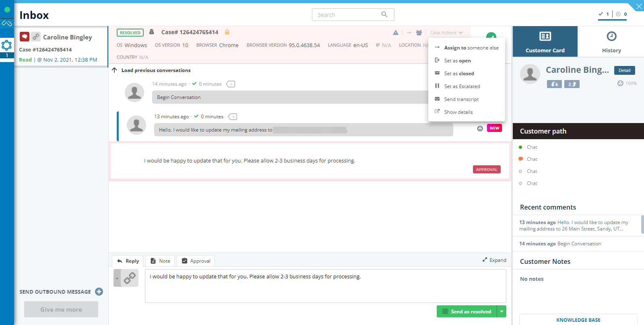Click the Give me more button
The height and width of the screenshot is (325, 644).
[x=61, y=309]
